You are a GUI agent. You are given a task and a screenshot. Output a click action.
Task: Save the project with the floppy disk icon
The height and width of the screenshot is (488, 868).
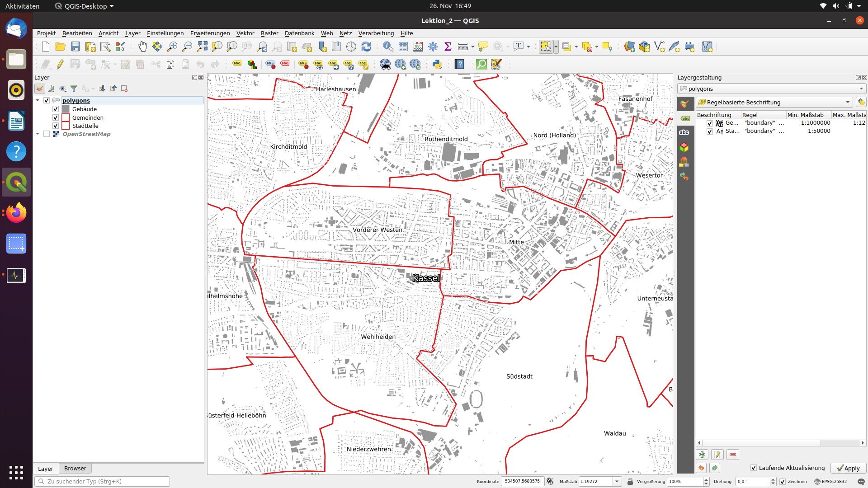(x=75, y=47)
